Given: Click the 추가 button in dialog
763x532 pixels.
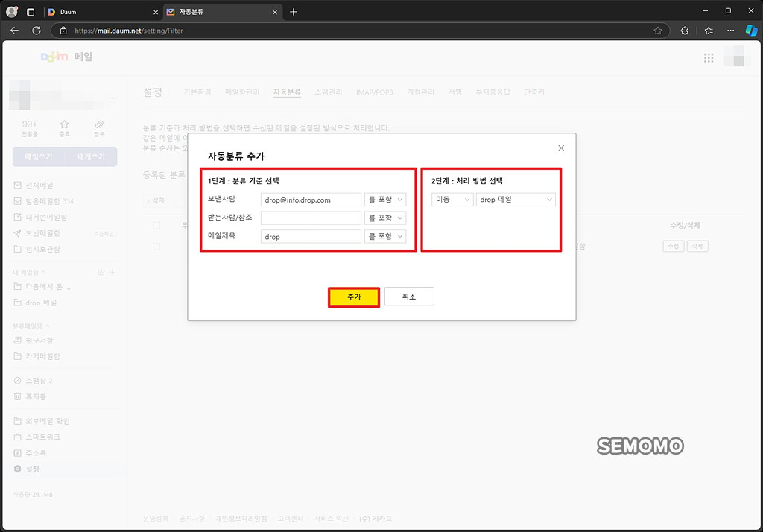Looking at the screenshot, I should [354, 297].
